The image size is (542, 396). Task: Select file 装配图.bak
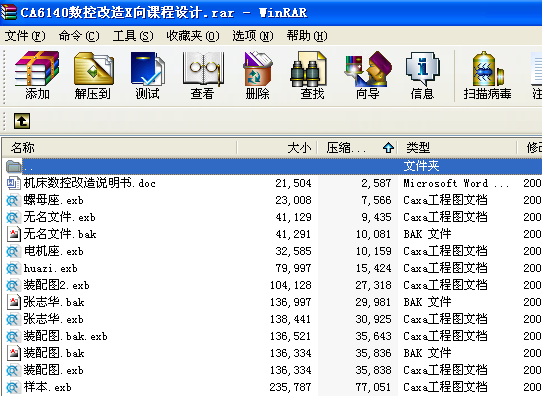[x=54, y=353]
